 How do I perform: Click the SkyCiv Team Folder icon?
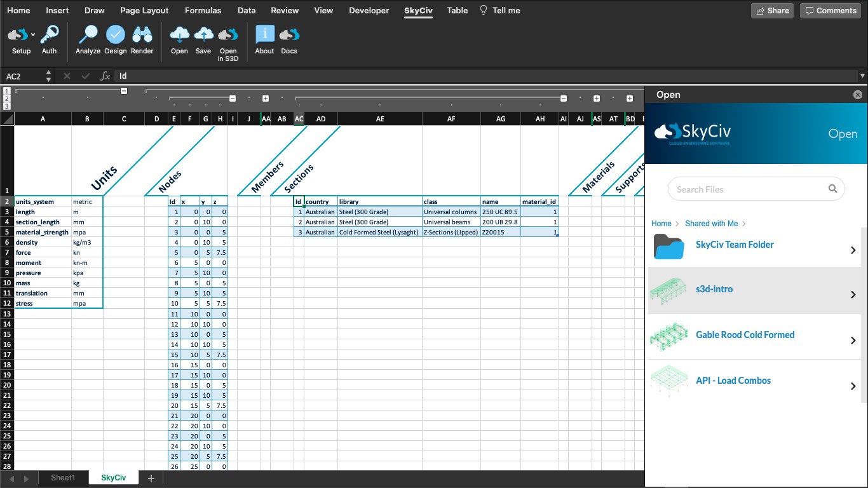pyautogui.click(x=668, y=246)
